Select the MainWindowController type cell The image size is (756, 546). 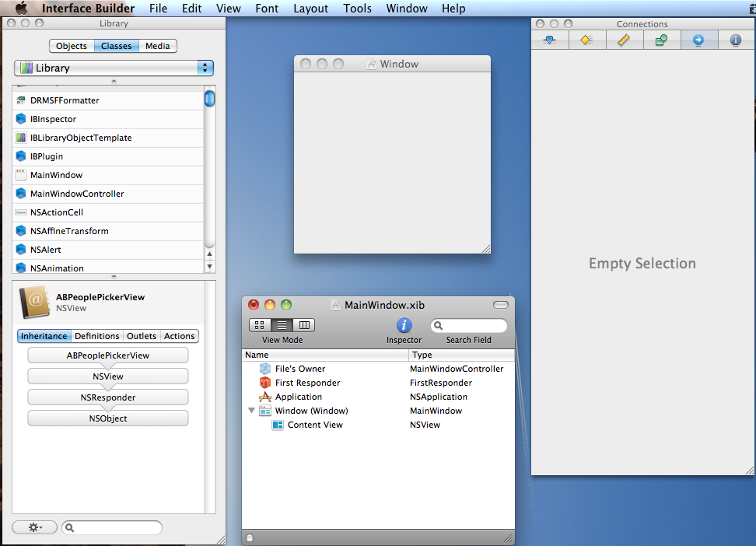point(457,369)
